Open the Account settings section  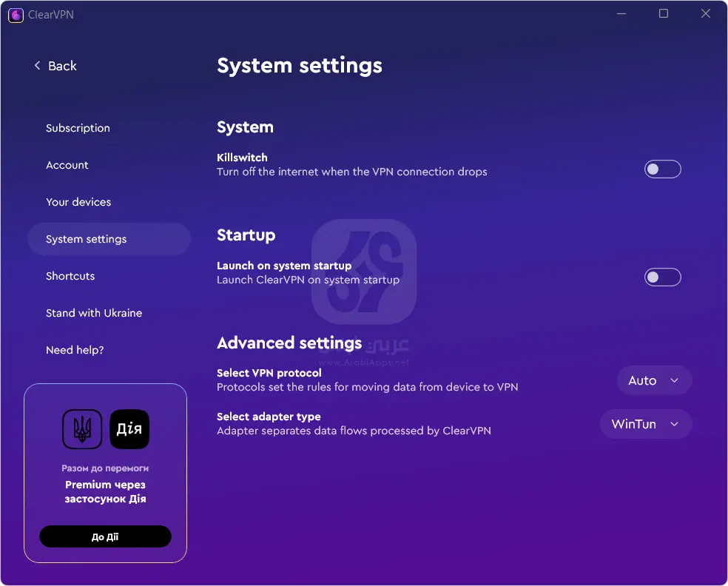point(67,165)
